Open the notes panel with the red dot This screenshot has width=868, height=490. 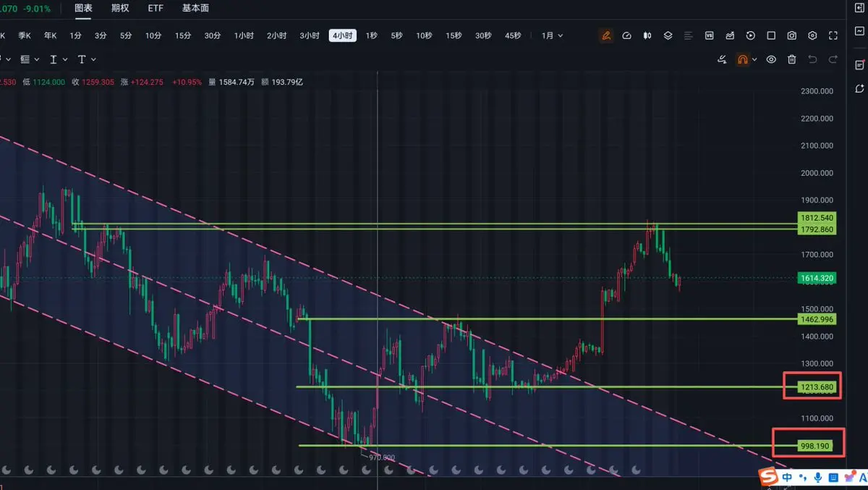click(x=859, y=64)
